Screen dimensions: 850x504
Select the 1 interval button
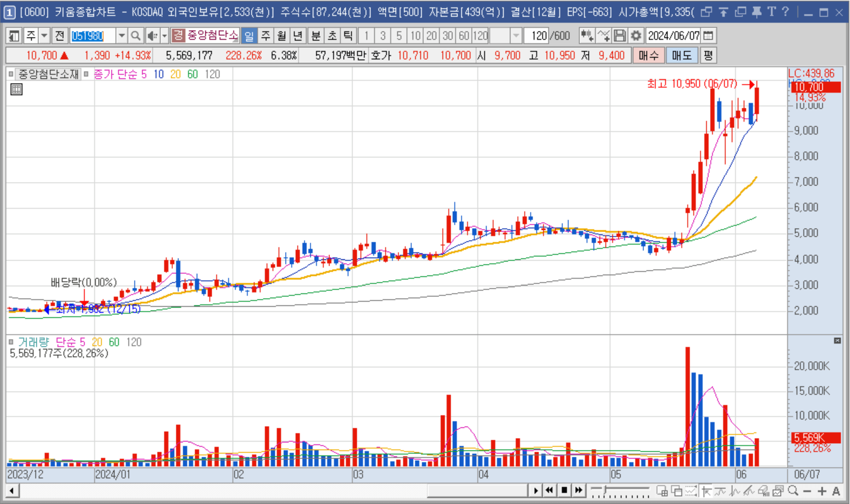coord(367,36)
